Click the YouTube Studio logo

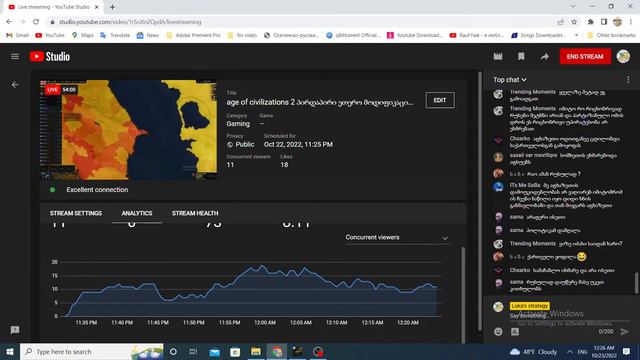(50, 56)
